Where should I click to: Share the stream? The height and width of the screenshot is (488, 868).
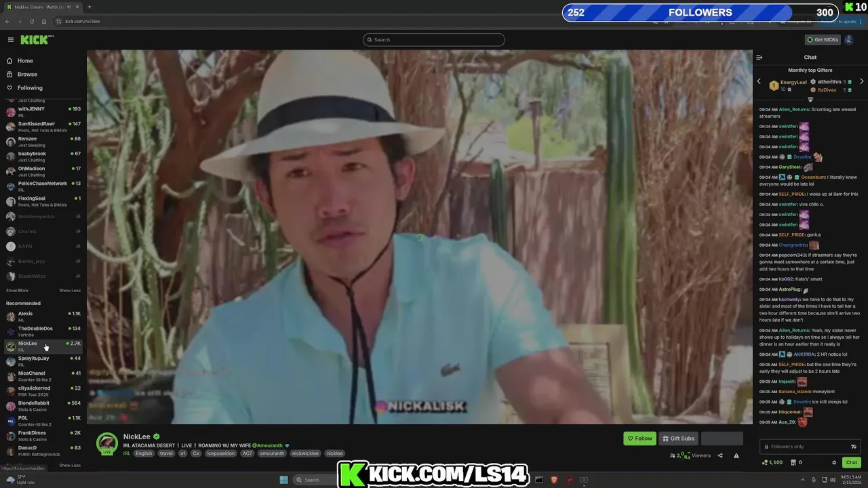click(x=720, y=456)
